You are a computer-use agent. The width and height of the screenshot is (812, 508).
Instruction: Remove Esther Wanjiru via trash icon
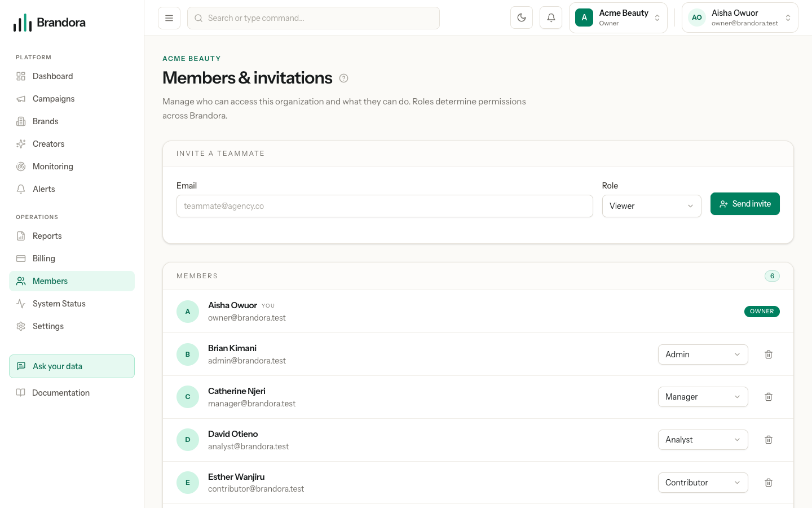coord(769,483)
